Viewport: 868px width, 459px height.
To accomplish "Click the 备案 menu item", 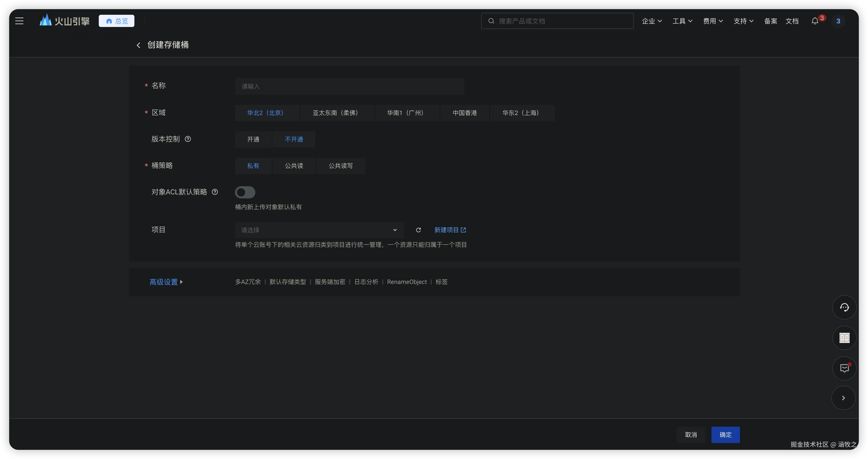I will [770, 21].
